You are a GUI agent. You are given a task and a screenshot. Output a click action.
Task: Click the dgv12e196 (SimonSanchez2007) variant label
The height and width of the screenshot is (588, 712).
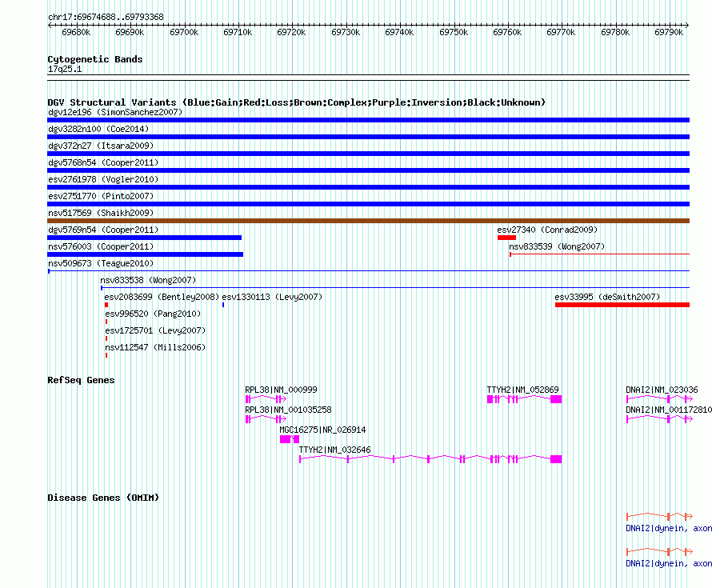coord(115,112)
